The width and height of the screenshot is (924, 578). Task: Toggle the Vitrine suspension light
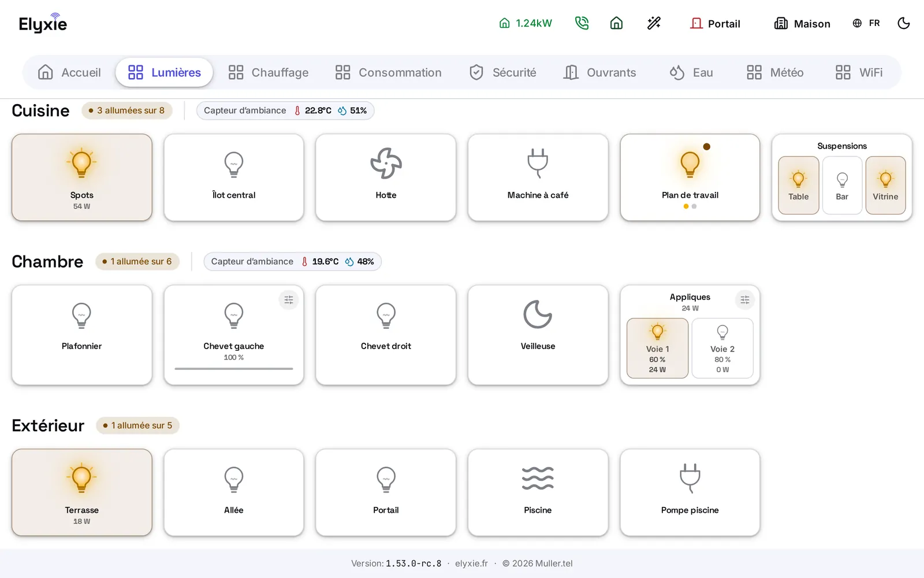point(885,186)
